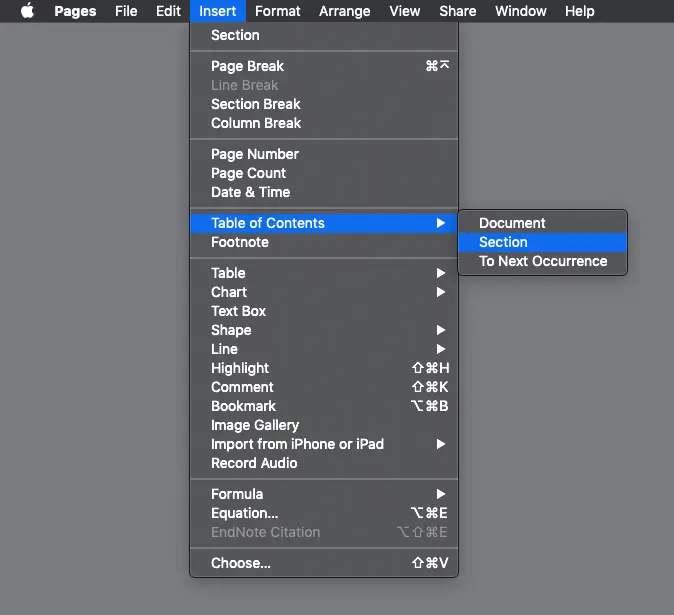Image resolution: width=674 pixels, height=615 pixels.
Task: Choose Section in Table of Contents submenu
Action: [x=543, y=242]
